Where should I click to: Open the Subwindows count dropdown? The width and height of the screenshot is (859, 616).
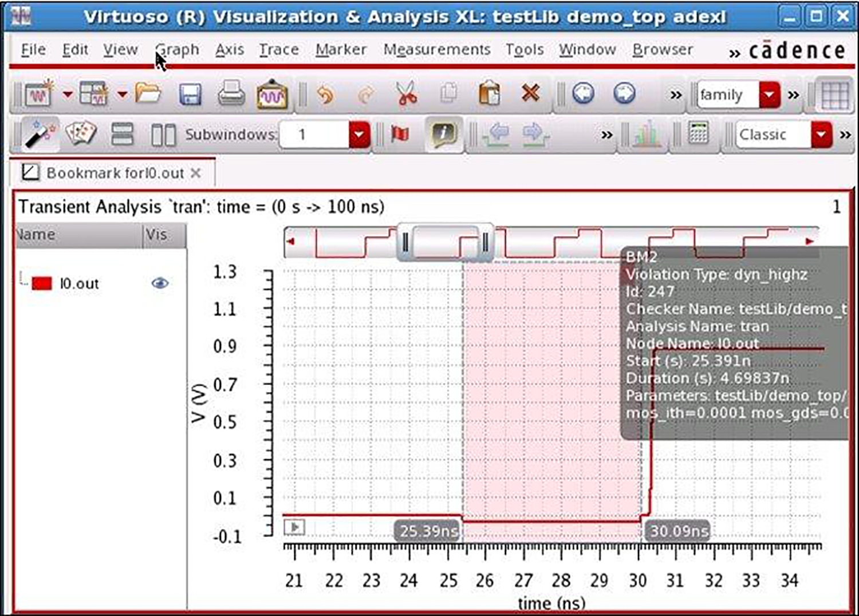(x=359, y=135)
